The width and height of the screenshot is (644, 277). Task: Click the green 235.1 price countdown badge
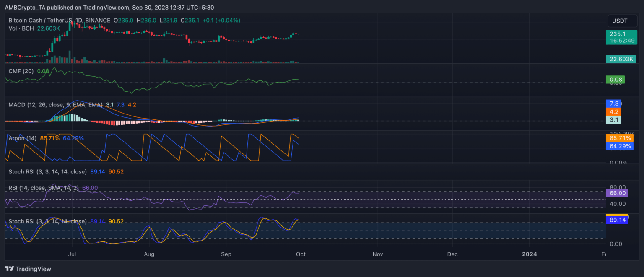[x=621, y=37]
